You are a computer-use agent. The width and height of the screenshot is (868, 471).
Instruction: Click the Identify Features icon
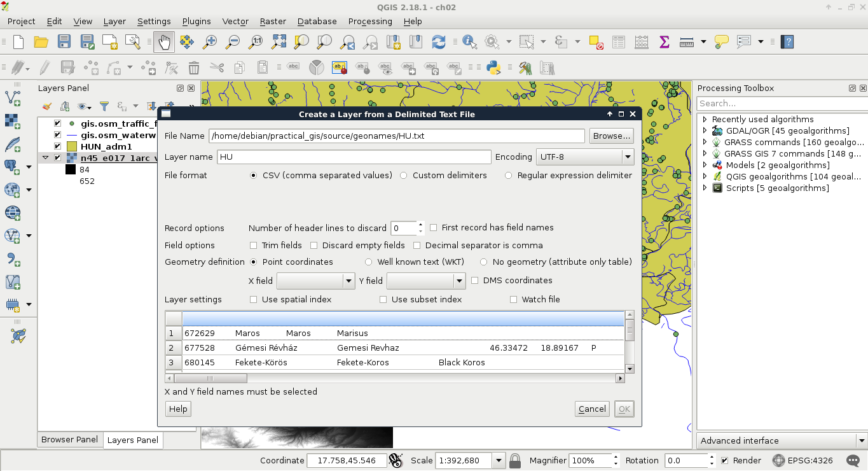pos(470,42)
